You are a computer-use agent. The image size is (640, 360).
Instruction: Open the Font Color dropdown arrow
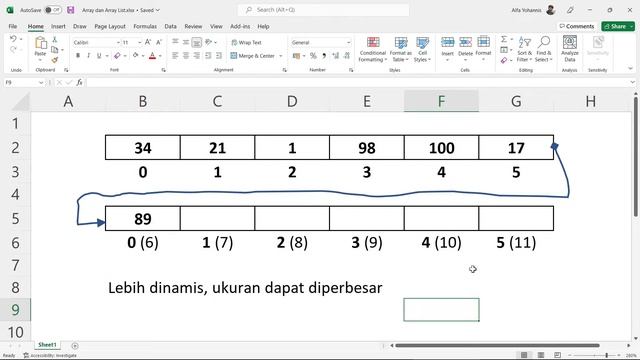tap(160, 56)
